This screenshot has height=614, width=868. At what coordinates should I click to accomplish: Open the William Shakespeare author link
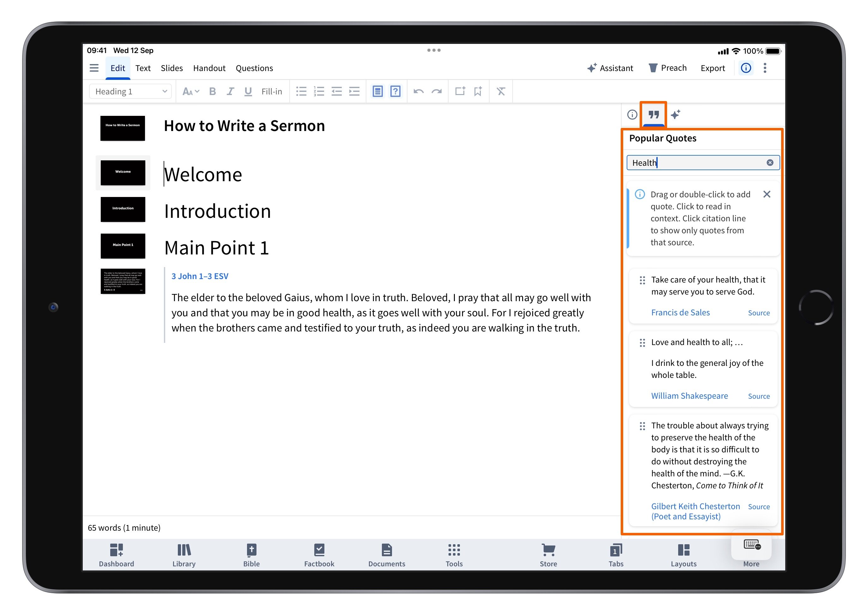[x=690, y=396]
